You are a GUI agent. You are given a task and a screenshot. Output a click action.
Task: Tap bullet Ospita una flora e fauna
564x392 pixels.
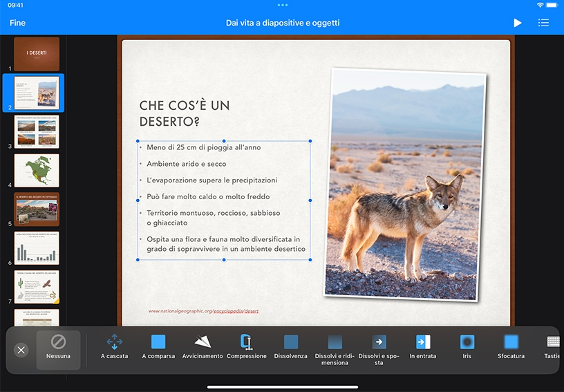[x=226, y=244]
